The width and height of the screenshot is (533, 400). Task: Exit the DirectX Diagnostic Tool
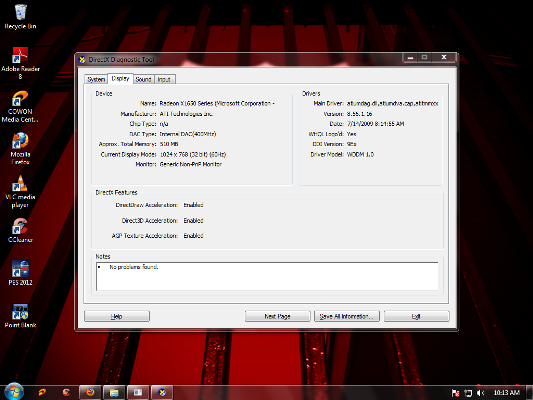[x=416, y=316]
